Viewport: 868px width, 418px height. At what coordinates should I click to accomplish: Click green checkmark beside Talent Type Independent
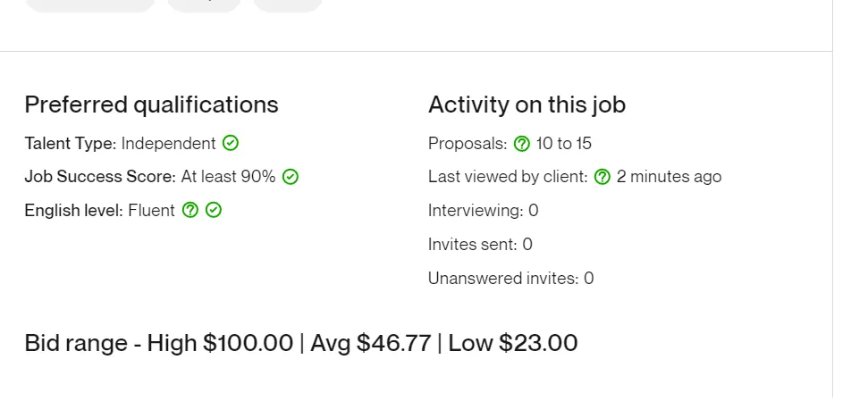pos(231,143)
